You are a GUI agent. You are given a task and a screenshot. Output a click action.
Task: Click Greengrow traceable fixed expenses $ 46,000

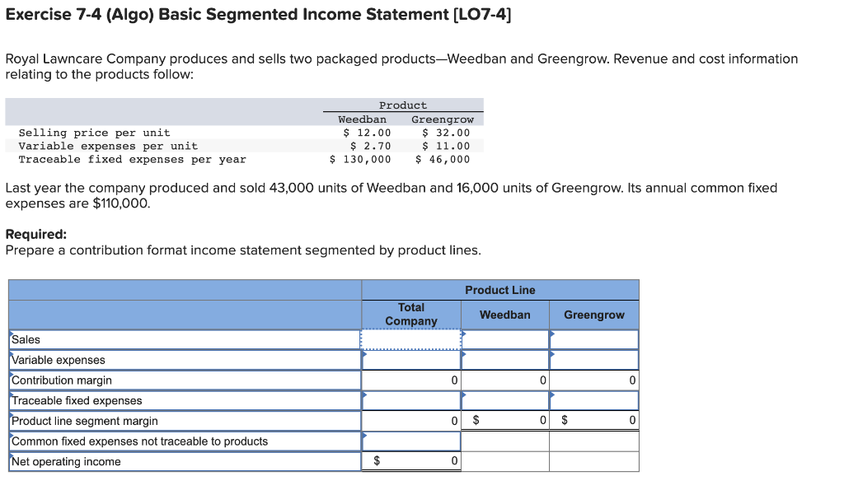click(443, 159)
